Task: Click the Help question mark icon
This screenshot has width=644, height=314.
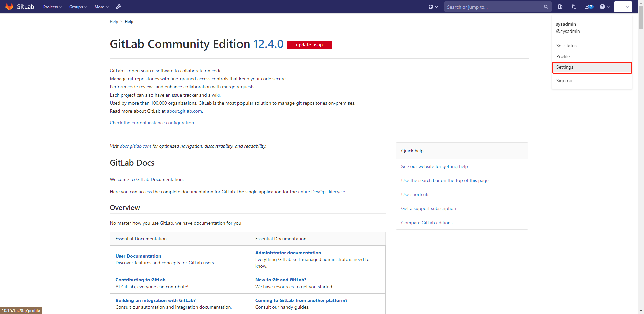Action: pyautogui.click(x=603, y=7)
